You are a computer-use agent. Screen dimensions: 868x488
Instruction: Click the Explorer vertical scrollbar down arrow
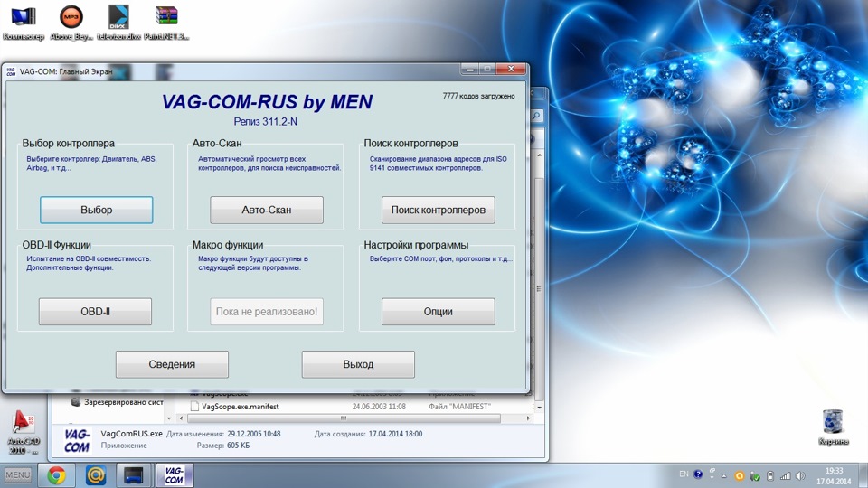coord(539,408)
